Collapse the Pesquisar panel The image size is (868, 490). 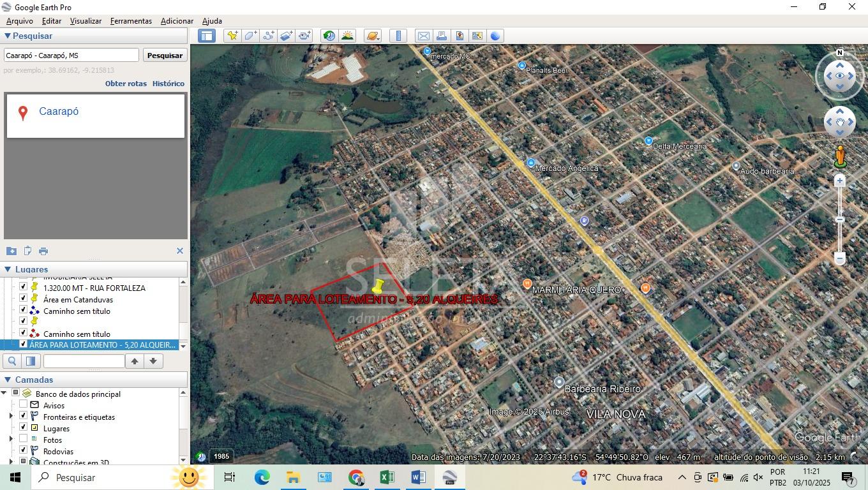[8, 36]
